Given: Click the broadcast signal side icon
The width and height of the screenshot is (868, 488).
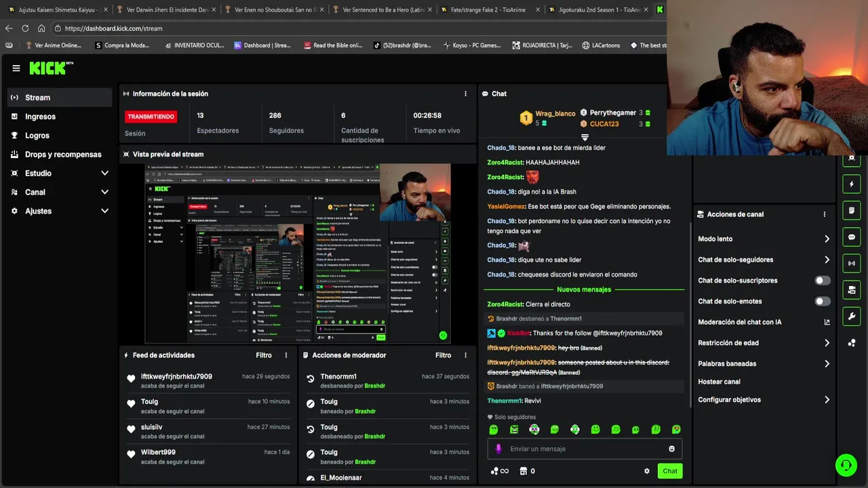Looking at the screenshot, I should coord(852,263).
